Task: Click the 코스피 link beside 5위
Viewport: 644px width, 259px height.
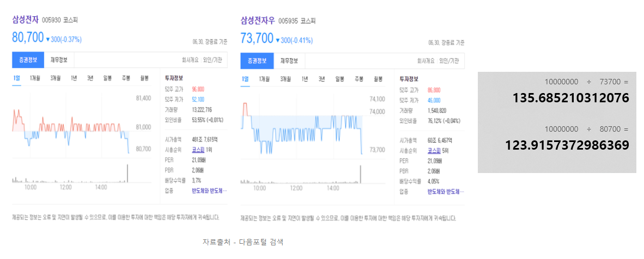Action: (x=434, y=151)
